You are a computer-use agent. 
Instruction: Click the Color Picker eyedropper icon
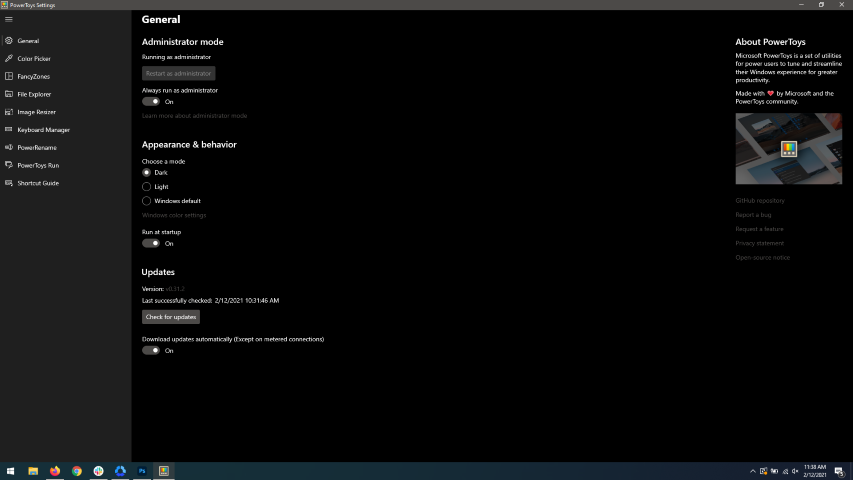[x=9, y=58]
